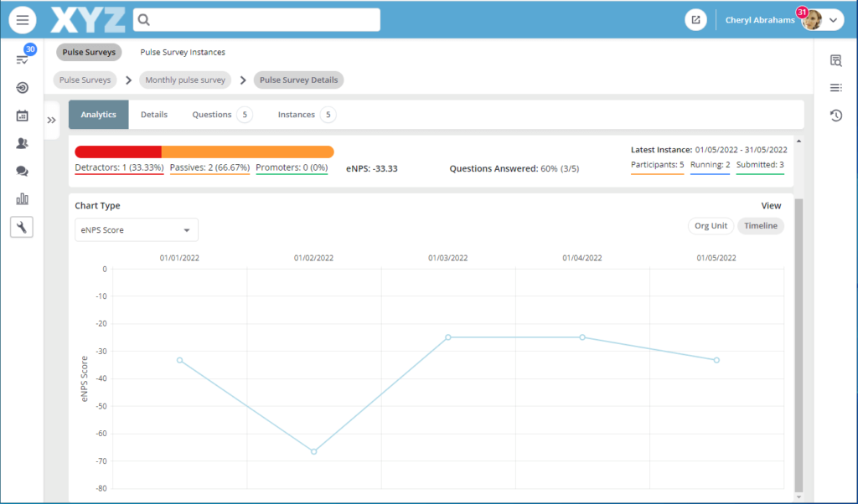Click Promoters: 0 (0%) label
The height and width of the screenshot is (504, 858).
(x=292, y=167)
